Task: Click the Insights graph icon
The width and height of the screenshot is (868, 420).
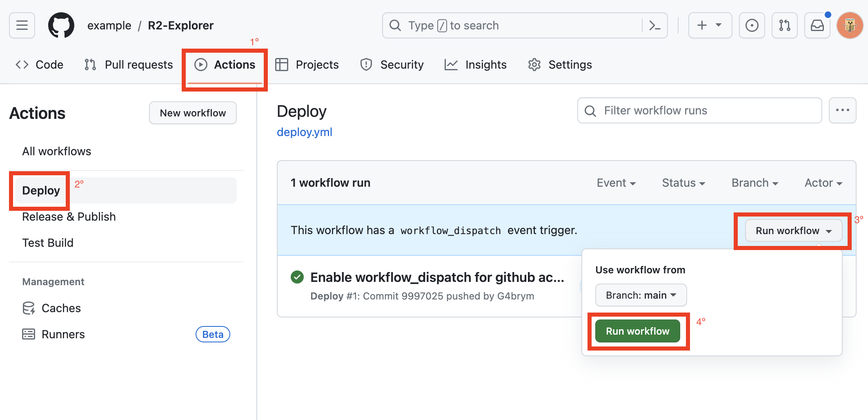Action: (x=451, y=65)
